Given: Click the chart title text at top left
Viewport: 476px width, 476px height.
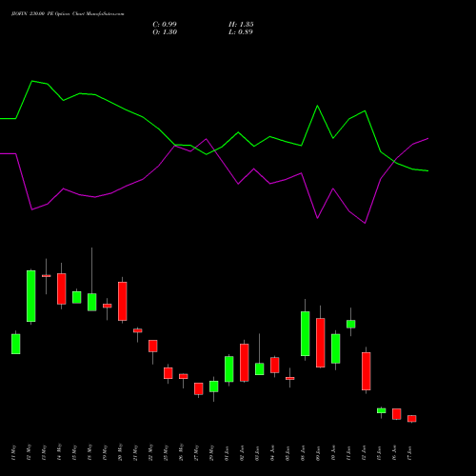Looking at the screenshot, I should [68, 14].
